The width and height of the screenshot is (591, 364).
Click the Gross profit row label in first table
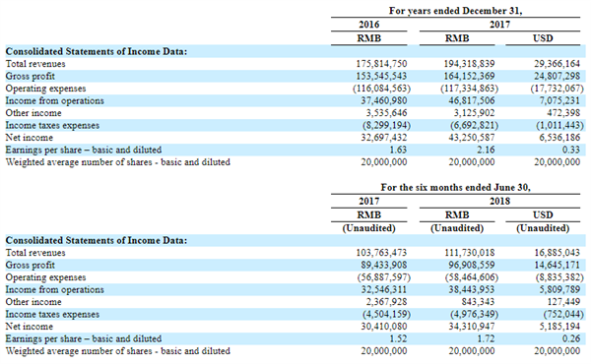pos(31,76)
